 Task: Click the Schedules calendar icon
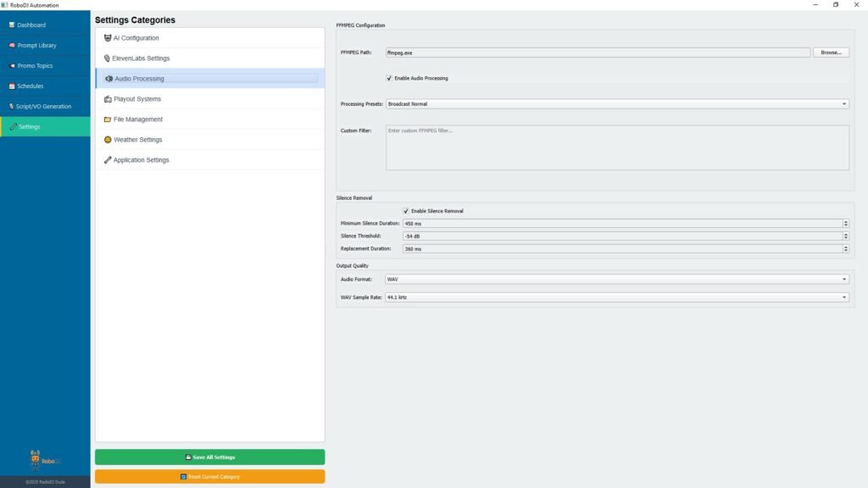(x=12, y=86)
